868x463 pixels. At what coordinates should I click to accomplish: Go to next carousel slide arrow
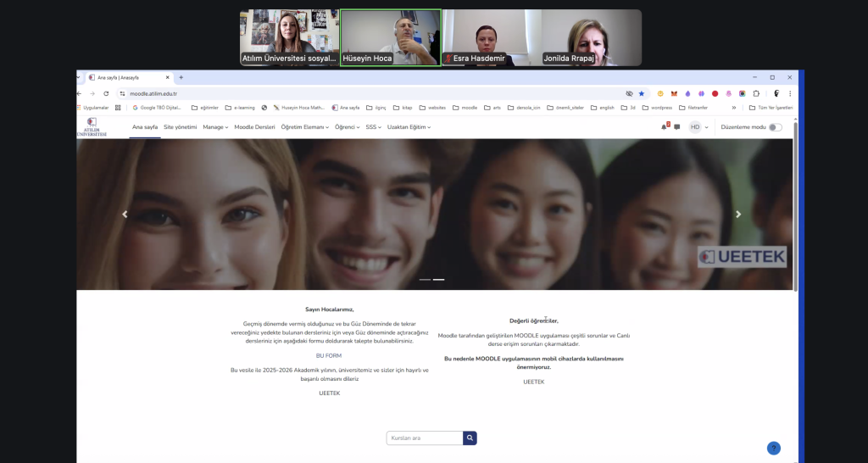click(738, 215)
